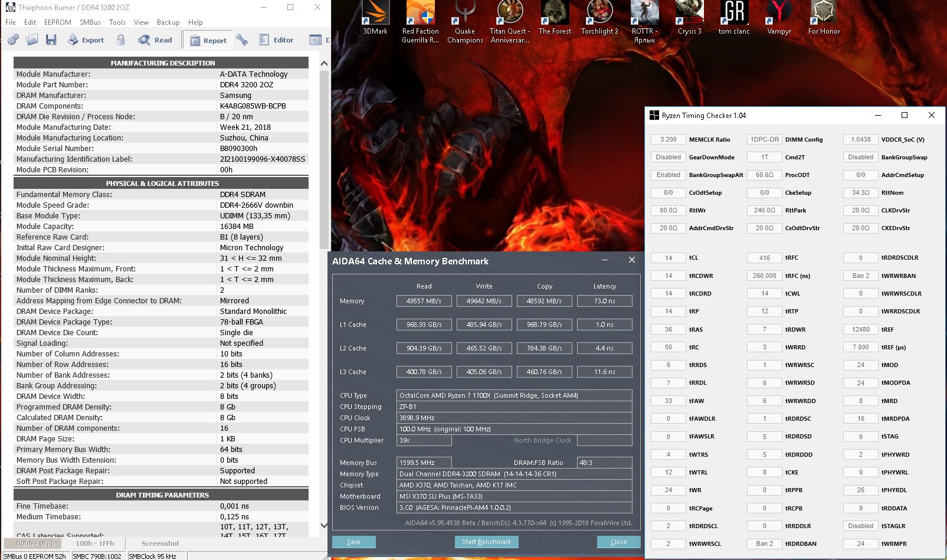Image resolution: width=947 pixels, height=560 pixels.
Task: Click the gears settings icon in Thaiphoon toolbar
Action: [x=13, y=40]
